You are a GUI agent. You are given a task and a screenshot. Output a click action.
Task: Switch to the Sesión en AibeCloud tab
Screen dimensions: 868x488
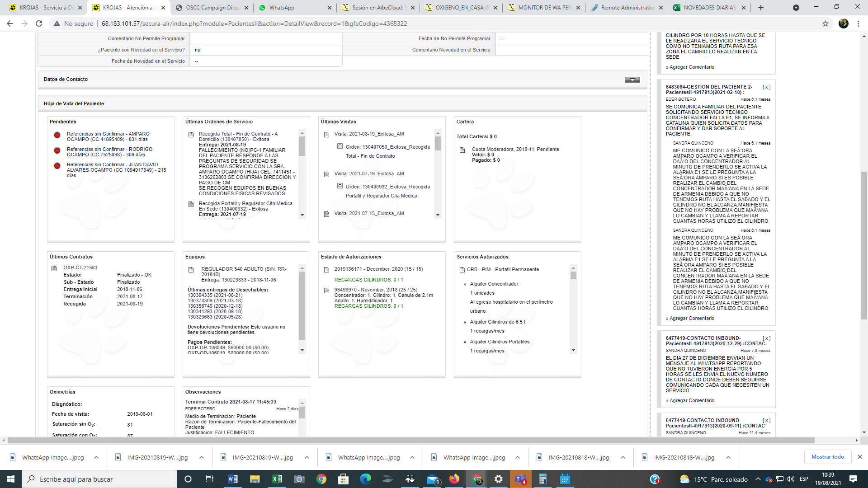tap(378, 8)
